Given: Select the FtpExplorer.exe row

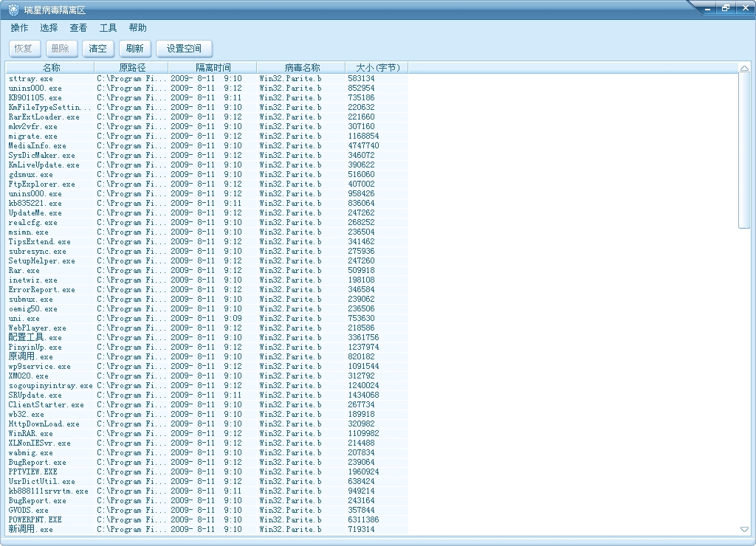Looking at the screenshot, I should [207, 184].
